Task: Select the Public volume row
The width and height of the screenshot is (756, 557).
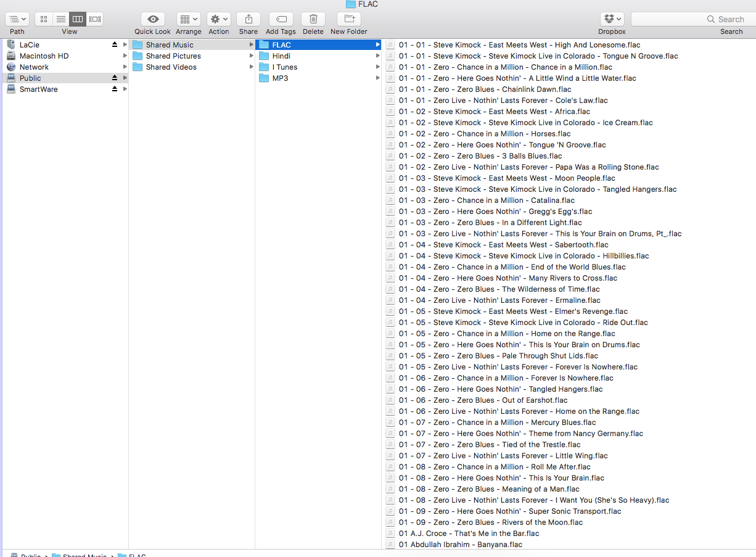Action: (66, 78)
